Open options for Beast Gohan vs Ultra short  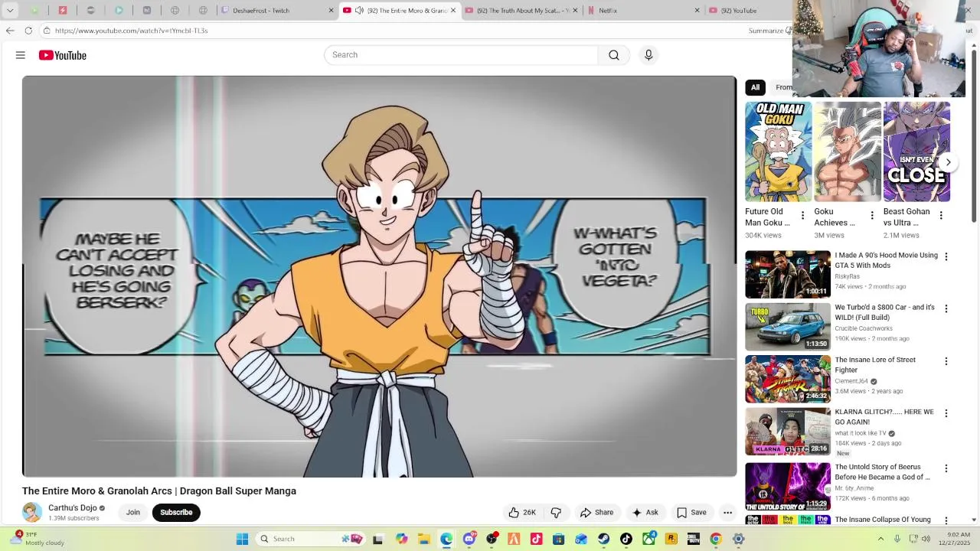pyautogui.click(x=941, y=216)
